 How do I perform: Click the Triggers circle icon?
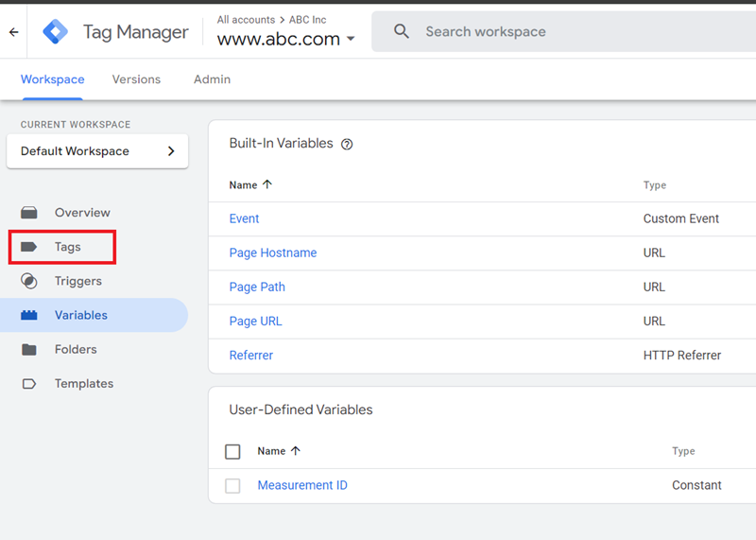29,281
